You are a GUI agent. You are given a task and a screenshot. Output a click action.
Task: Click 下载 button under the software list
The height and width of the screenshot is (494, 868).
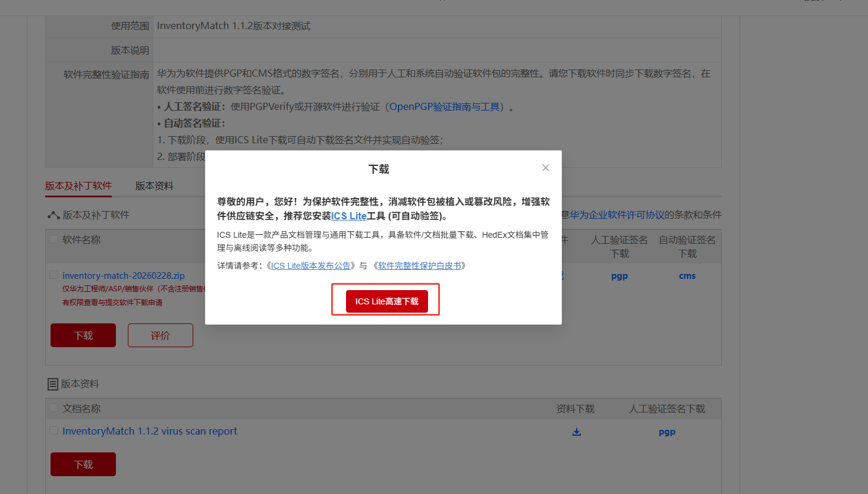coord(83,335)
